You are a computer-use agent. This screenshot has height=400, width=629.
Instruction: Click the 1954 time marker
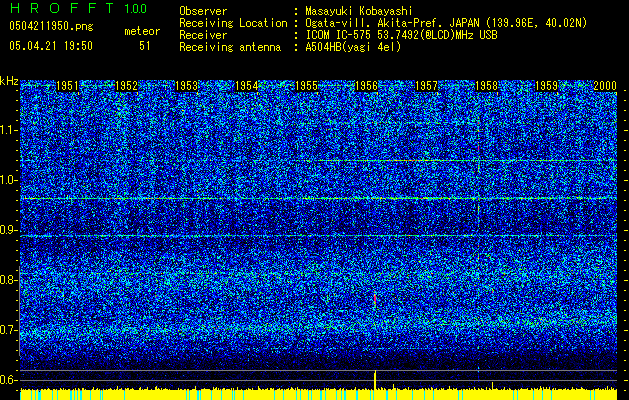(x=246, y=86)
